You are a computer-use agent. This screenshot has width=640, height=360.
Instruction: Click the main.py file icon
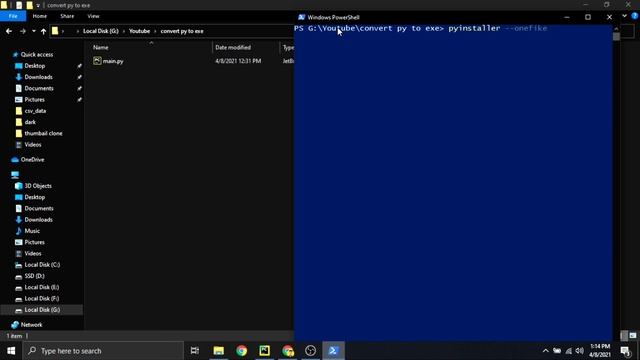(x=97, y=61)
